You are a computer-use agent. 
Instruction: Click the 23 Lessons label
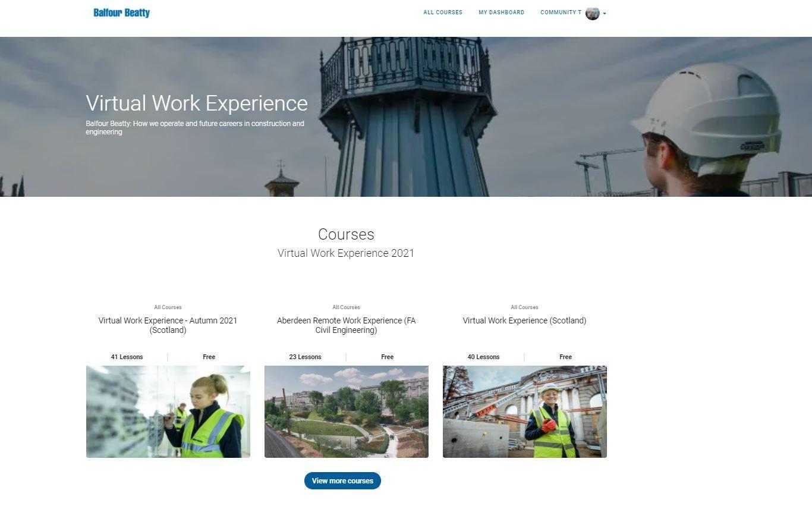pos(305,357)
